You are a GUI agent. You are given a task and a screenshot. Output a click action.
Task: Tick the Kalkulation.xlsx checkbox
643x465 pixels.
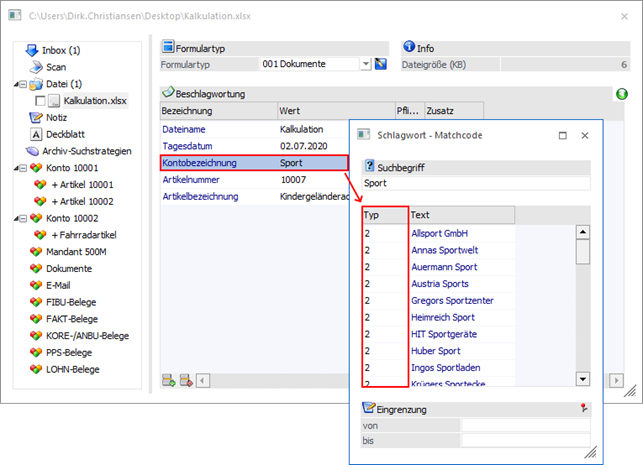(x=40, y=101)
